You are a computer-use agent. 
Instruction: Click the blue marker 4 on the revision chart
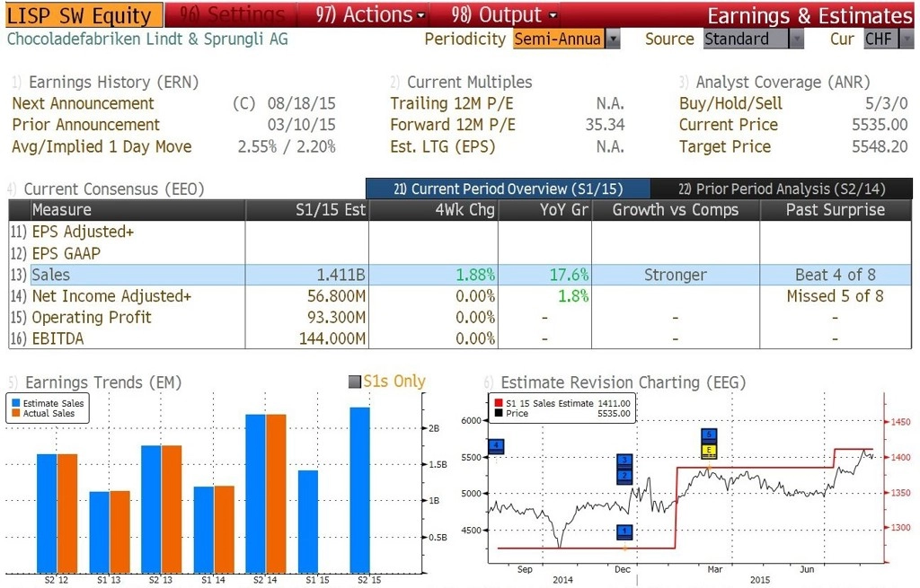[x=496, y=445]
